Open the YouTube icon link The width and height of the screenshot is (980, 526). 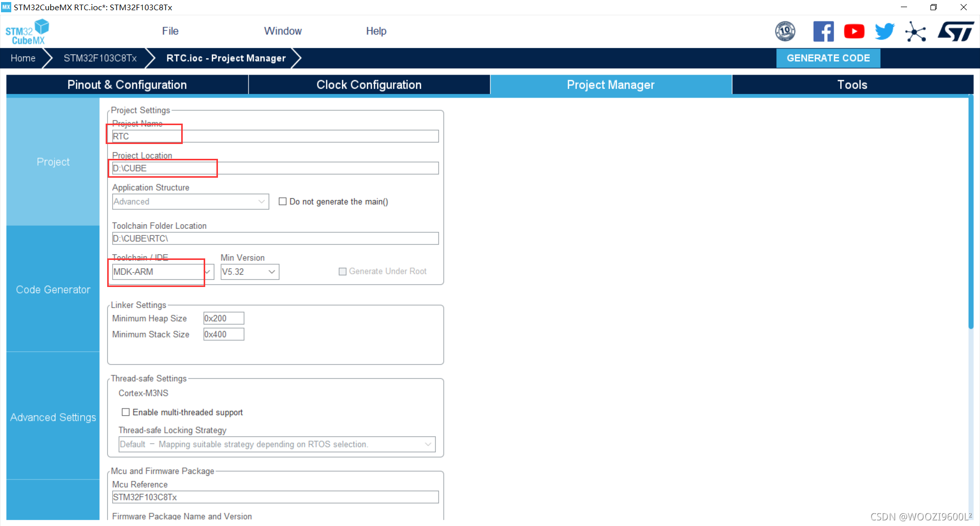854,32
